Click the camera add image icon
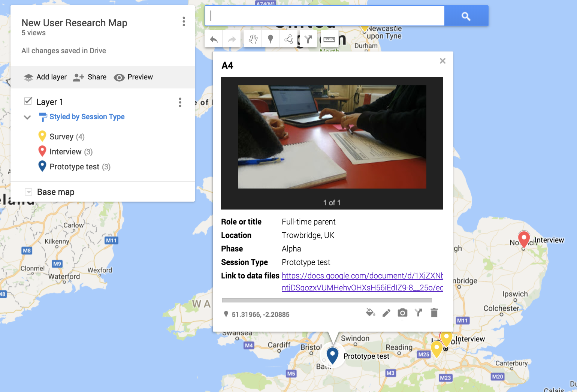The image size is (577, 392). [x=402, y=313]
